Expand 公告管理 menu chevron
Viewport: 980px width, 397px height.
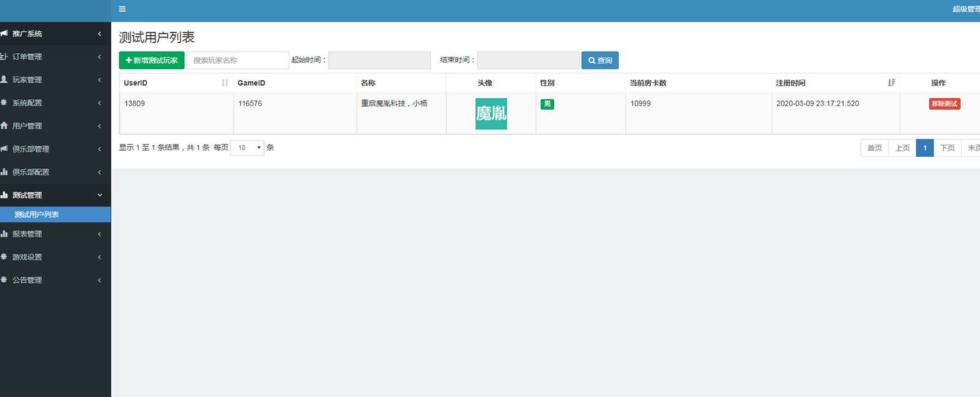pos(100,280)
